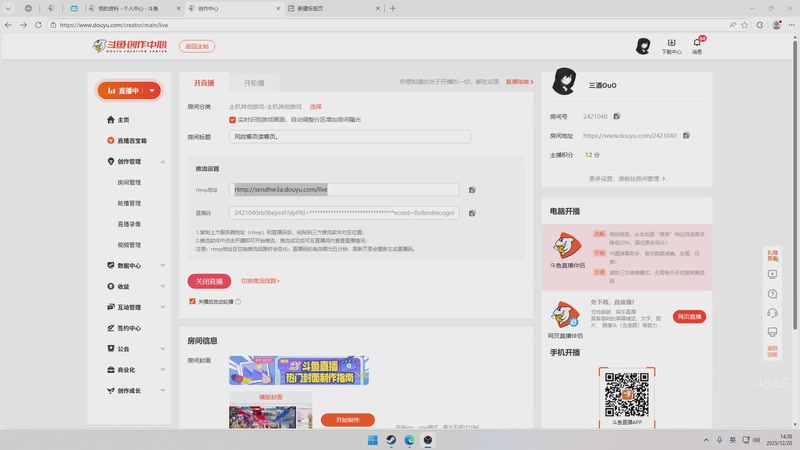Open 直播录像 in the sidebar

click(x=129, y=224)
